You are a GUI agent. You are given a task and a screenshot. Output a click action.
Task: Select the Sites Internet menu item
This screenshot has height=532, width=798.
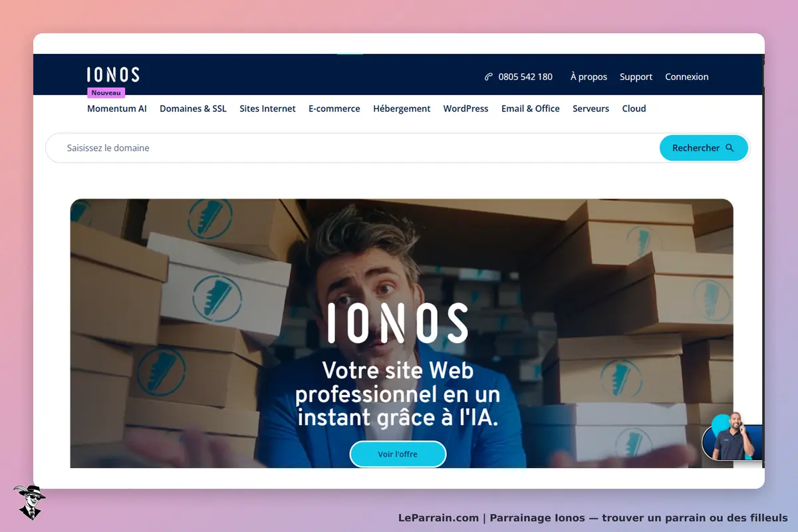[x=267, y=108]
